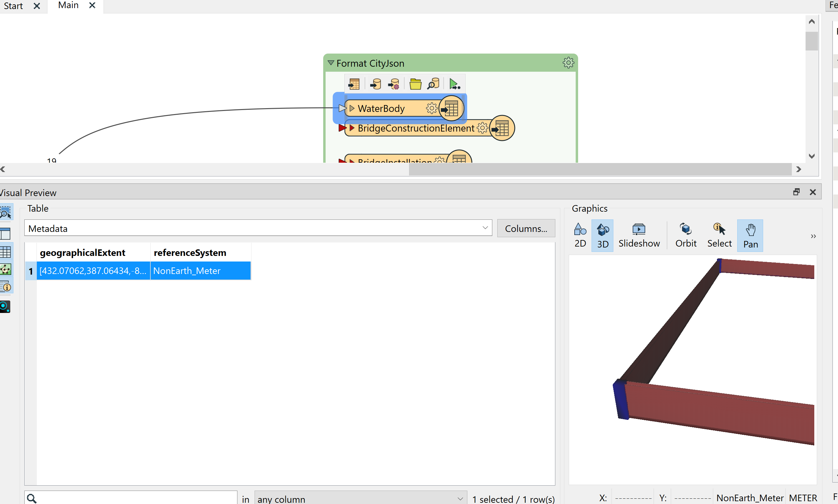Click the table search input field
838x504 pixels.
point(130,498)
